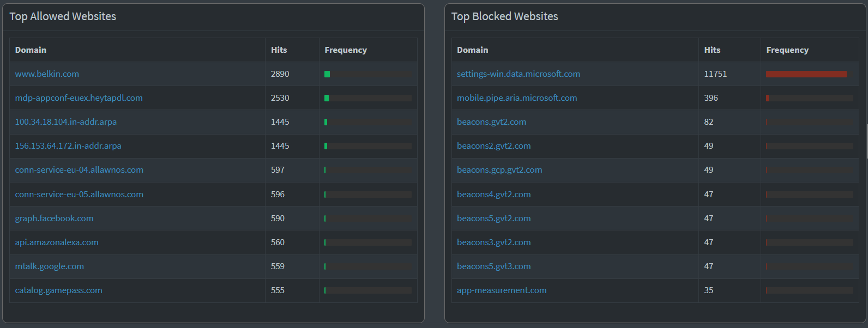Click settings-win.data.microsoft.com blocked domain

(x=518, y=74)
